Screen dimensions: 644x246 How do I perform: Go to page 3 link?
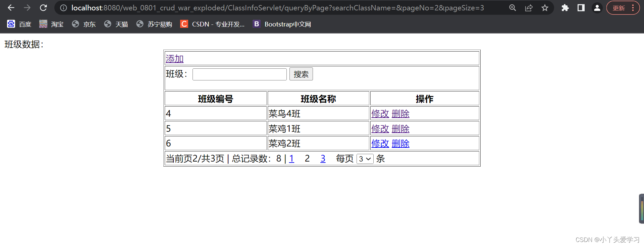323,159
